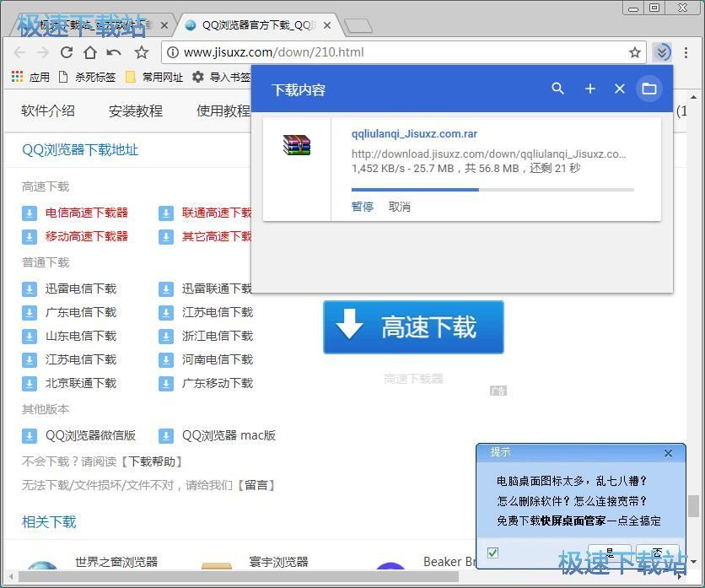The width and height of the screenshot is (705, 588).
Task: Open 杀死标签 bookmark
Action: tap(87, 77)
